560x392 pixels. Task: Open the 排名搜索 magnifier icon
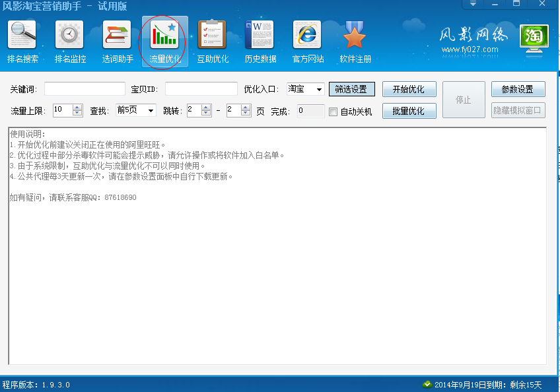pyautogui.click(x=22, y=34)
